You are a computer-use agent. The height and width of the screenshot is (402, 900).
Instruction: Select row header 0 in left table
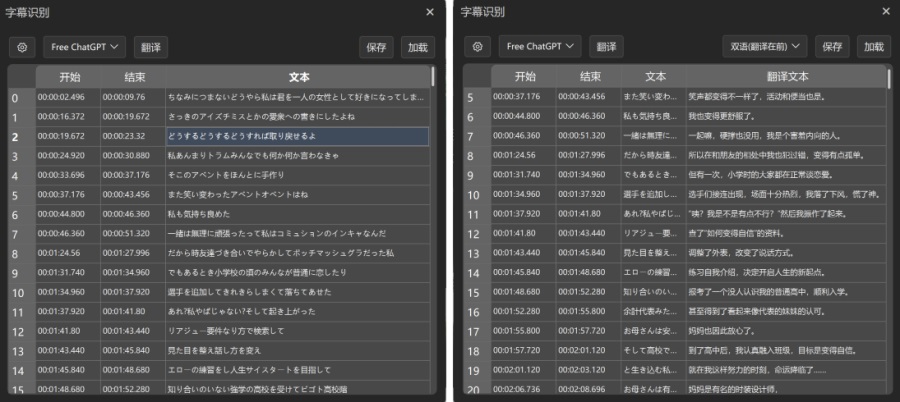click(22, 98)
